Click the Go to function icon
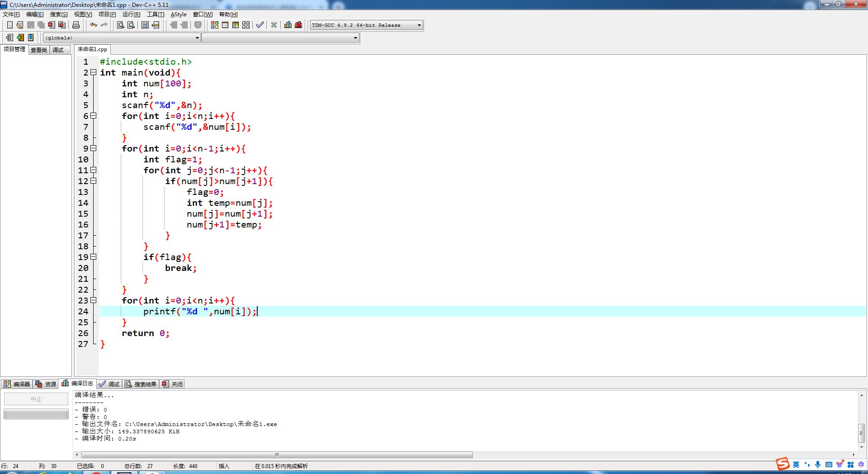Screen dimensions: 868x474 (x=145, y=25)
